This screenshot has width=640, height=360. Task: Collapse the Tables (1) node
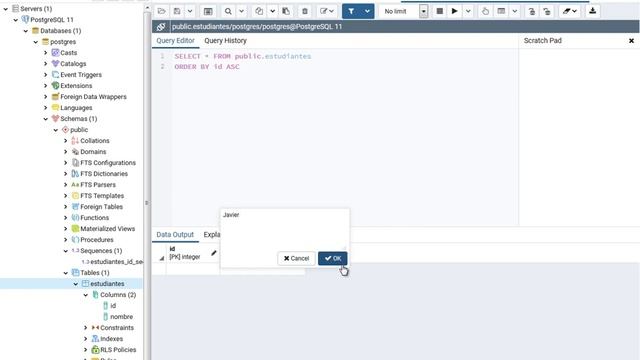pos(66,273)
